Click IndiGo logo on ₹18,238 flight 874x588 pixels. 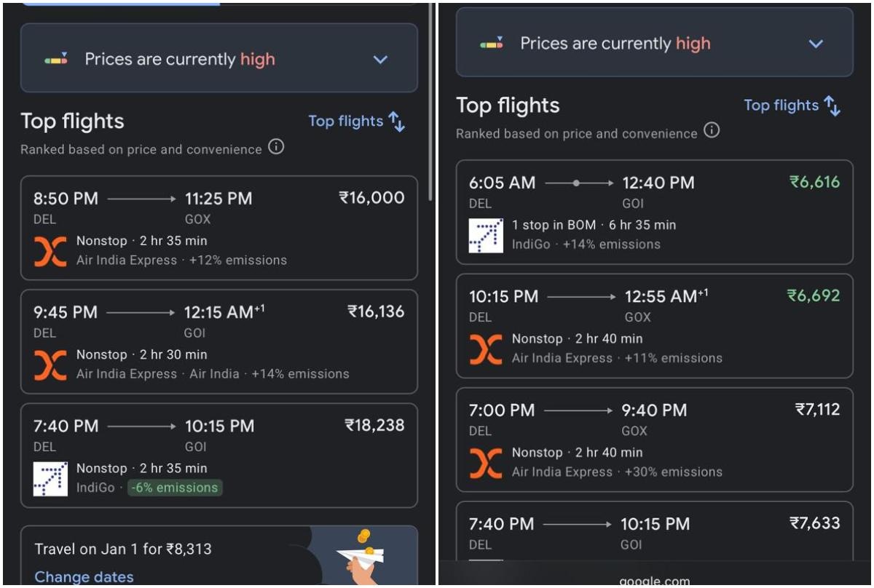pos(50,478)
